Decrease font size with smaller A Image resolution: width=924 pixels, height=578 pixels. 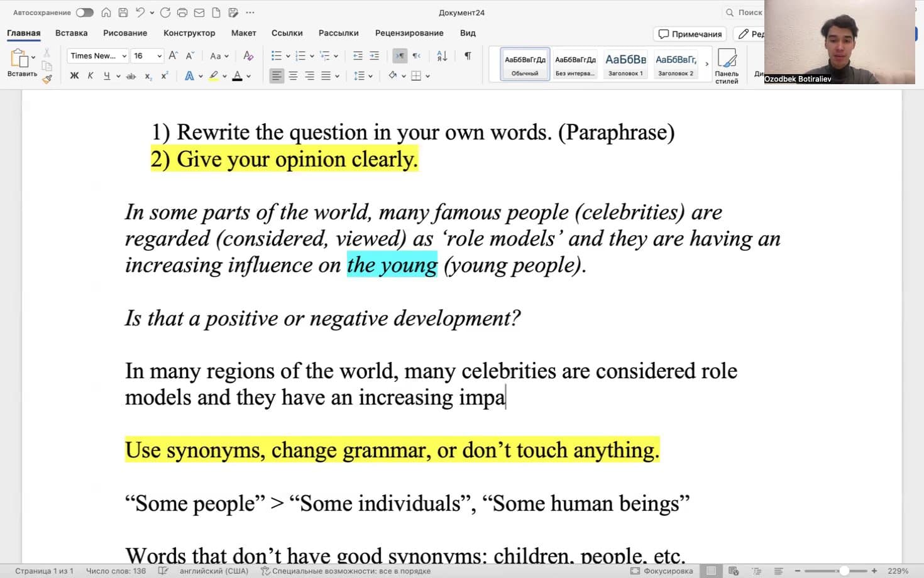pos(190,56)
